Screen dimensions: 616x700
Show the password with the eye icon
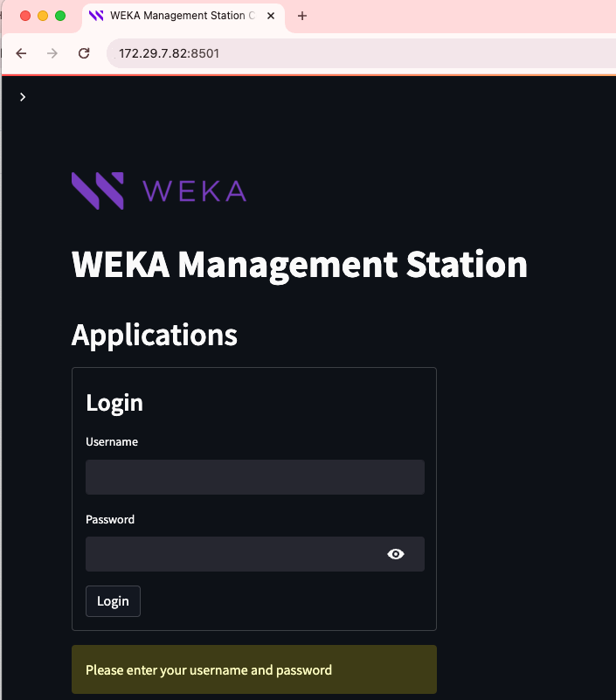point(396,554)
